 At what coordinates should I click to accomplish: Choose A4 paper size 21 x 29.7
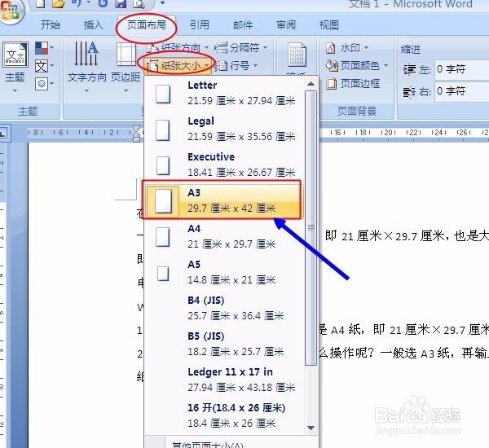[225, 237]
